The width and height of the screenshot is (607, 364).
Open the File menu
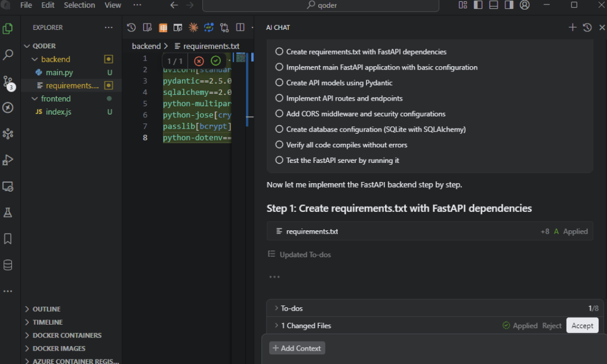[26, 5]
